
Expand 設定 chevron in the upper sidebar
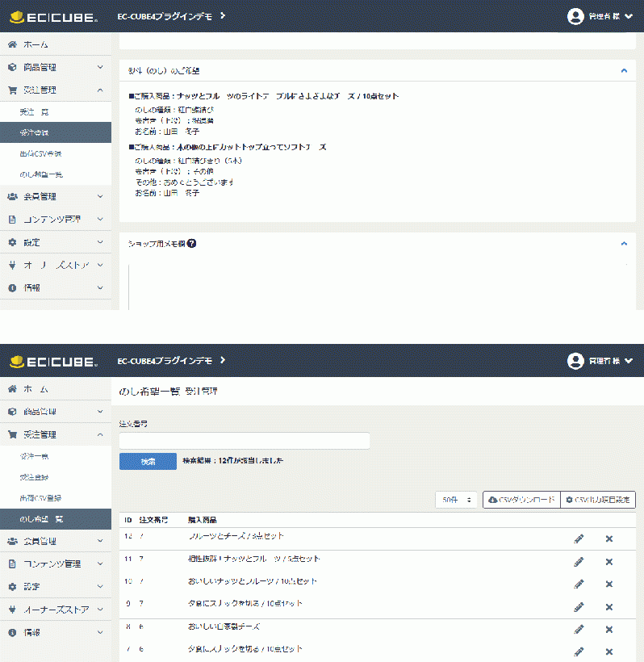coord(100,242)
